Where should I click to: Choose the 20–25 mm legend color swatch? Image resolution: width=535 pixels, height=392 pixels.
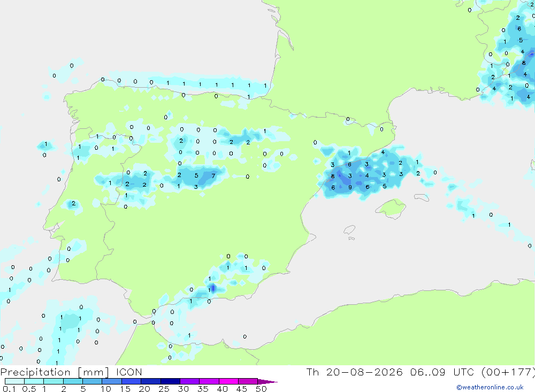[151, 381]
